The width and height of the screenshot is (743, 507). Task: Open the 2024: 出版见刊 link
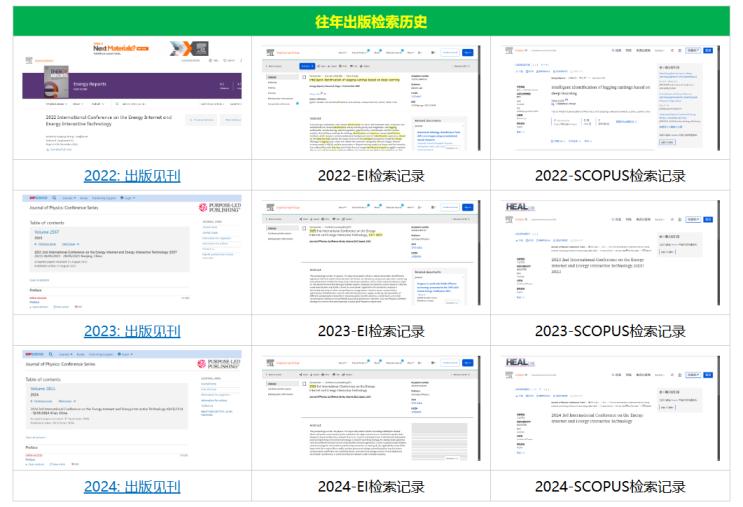pyautogui.click(x=133, y=486)
